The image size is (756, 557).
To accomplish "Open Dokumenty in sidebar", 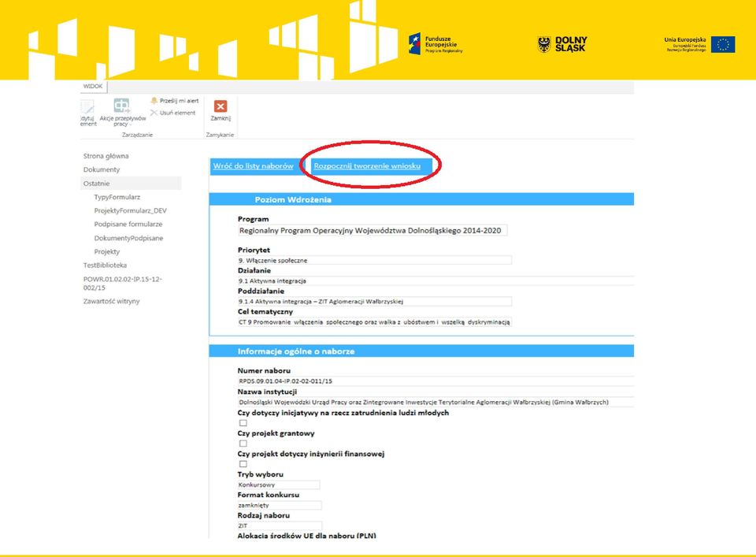I will pos(102,169).
